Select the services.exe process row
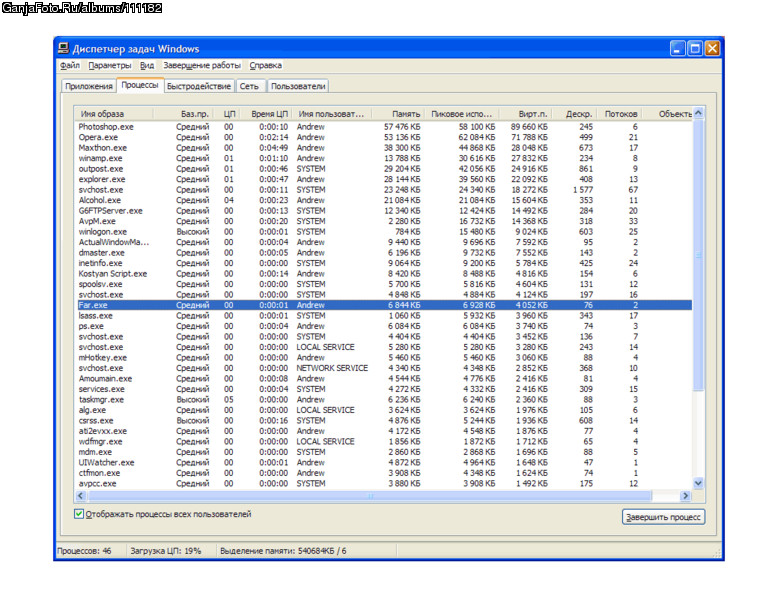Viewport: 778px width, 598px height. (x=384, y=389)
